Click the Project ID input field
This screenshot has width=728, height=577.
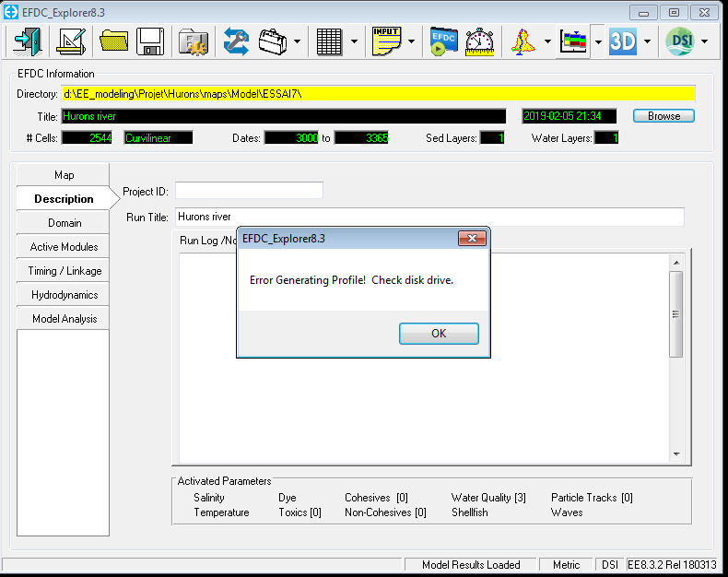(250, 191)
